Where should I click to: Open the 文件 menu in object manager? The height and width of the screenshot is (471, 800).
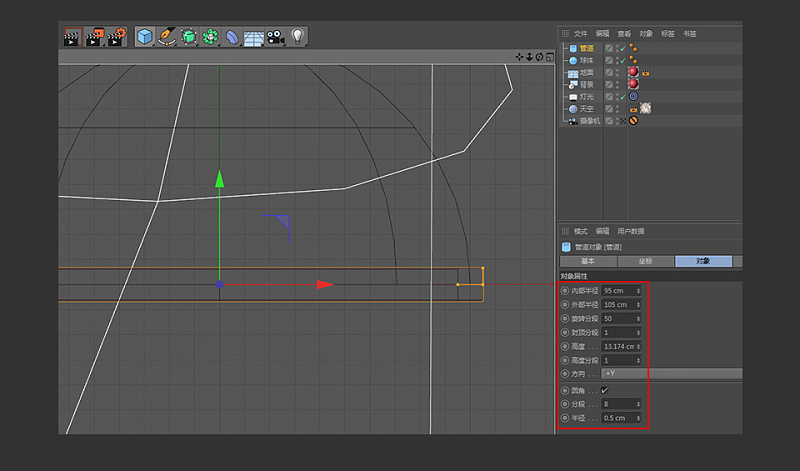click(x=580, y=33)
